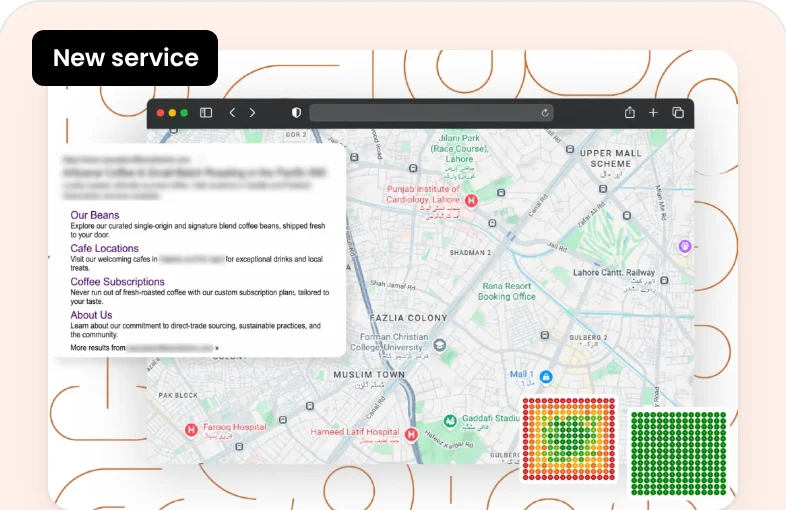Select the purple zoo marker at the map's right edge
Viewport: 786px width, 510px height.
pos(685,246)
